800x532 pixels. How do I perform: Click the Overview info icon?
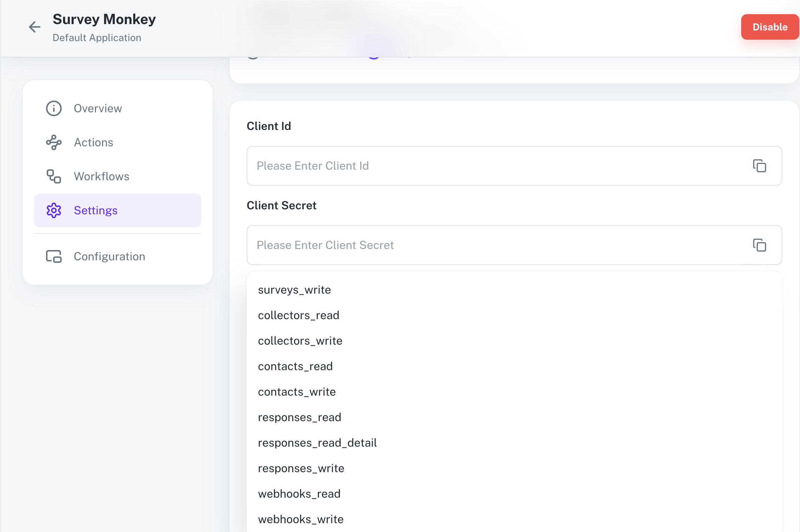[x=54, y=108]
